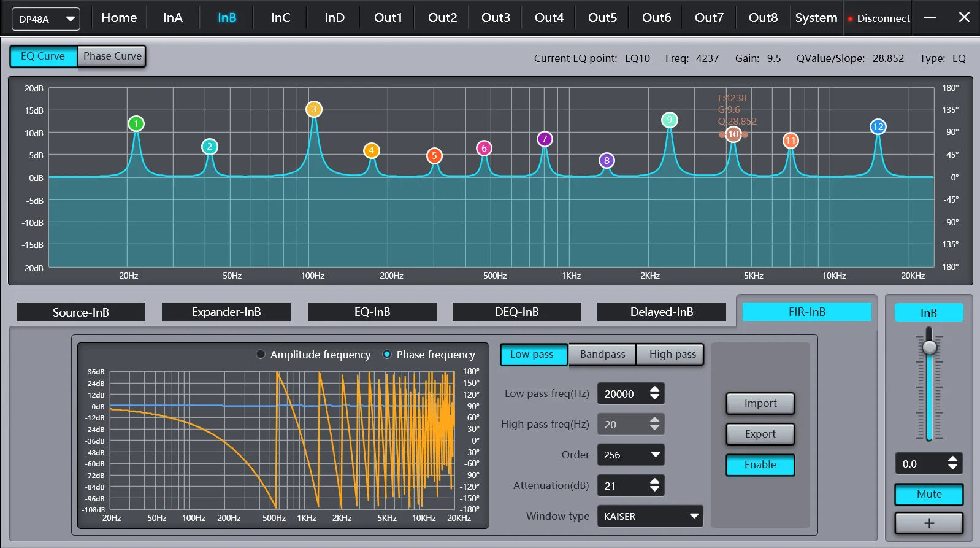Open the DP48A device dropdown
The image size is (980, 548).
click(x=46, y=19)
